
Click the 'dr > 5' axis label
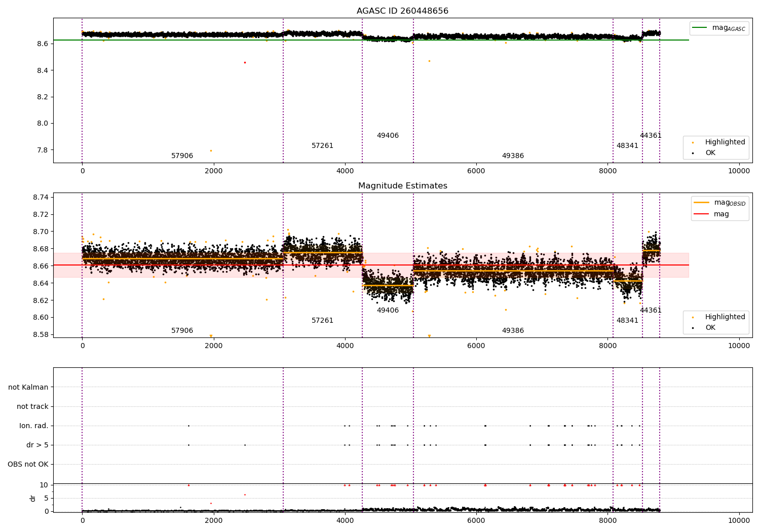pyautogui.click(x=37, y=445)
